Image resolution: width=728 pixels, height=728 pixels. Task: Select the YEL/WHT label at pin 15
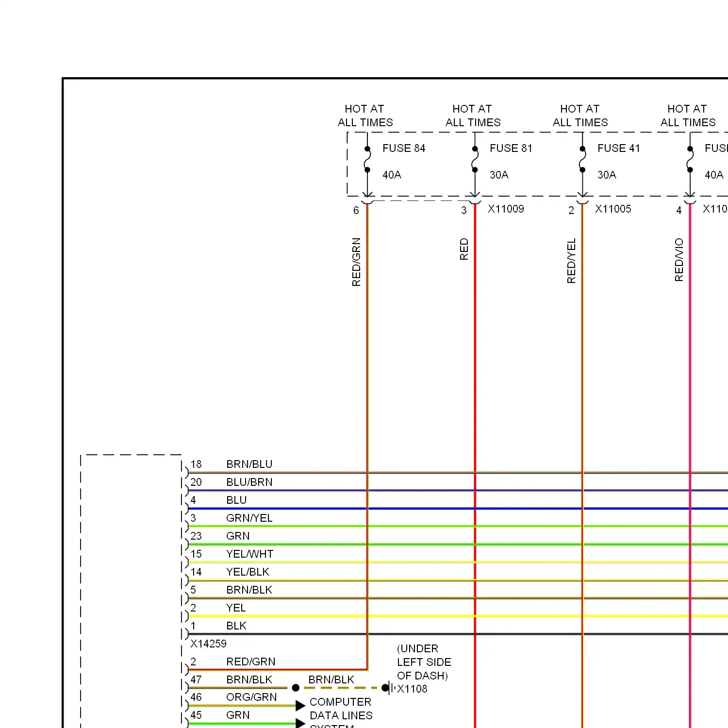coord(250,554)
